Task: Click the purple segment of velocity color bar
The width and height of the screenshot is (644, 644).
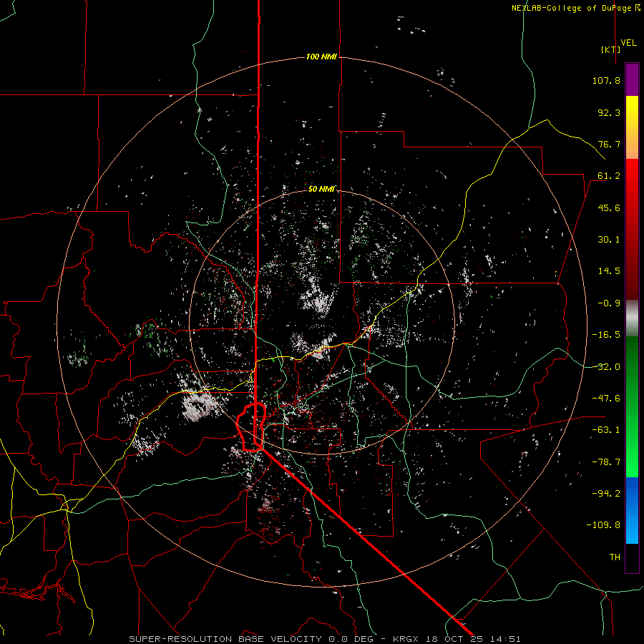Action: point(632,79)
